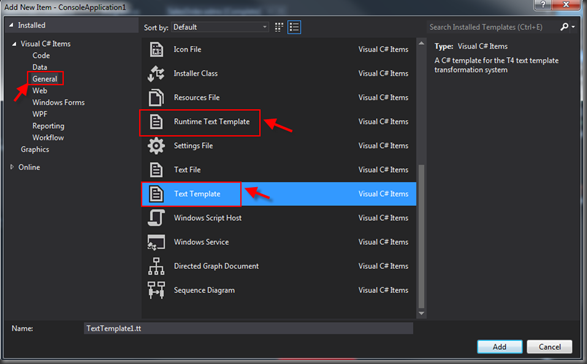
Task: Select the Icon File label
Action: tap(187, 49)
